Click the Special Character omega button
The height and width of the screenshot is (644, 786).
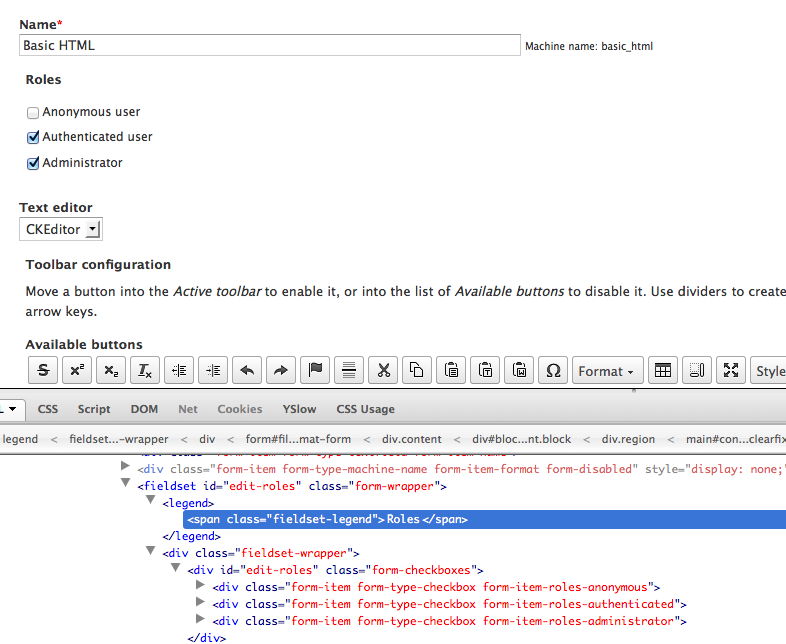coord(553,370)
